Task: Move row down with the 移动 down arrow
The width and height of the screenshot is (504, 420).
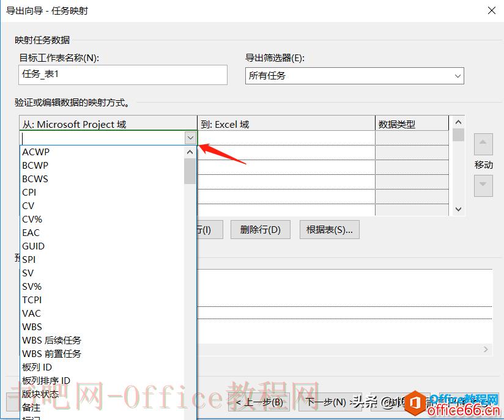Action: [483, 185]
